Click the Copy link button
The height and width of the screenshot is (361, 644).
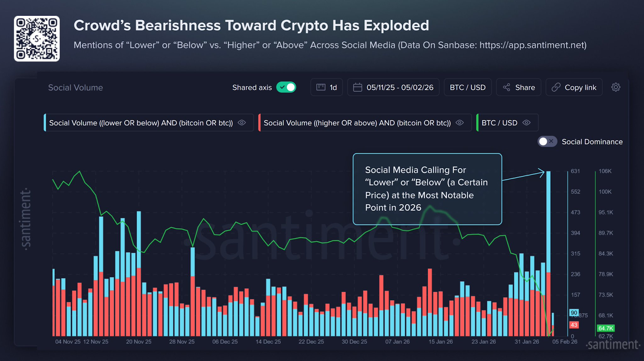574,87
